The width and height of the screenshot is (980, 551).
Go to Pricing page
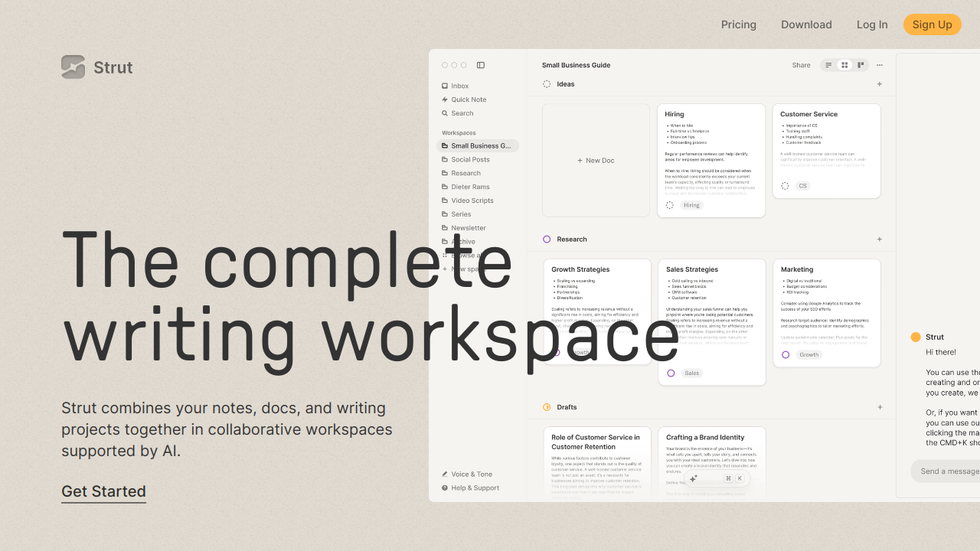739,24
